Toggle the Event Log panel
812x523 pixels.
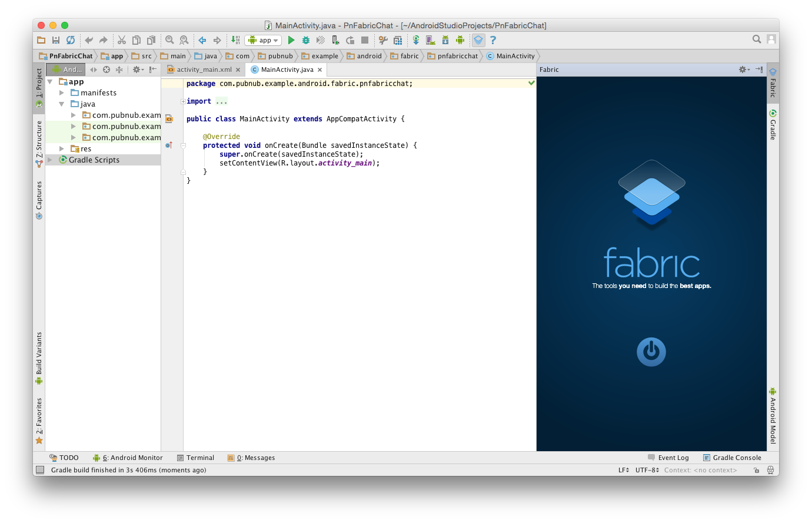[668, 457]
